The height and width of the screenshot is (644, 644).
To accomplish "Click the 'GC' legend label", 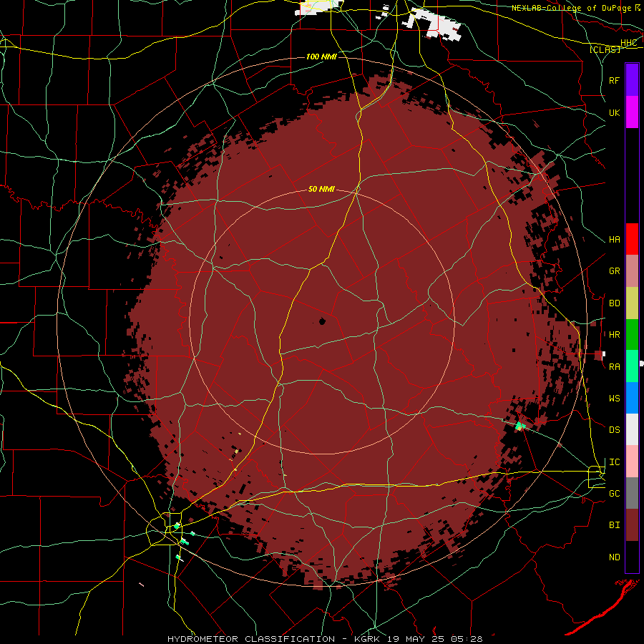I will (x=615, y=493).
